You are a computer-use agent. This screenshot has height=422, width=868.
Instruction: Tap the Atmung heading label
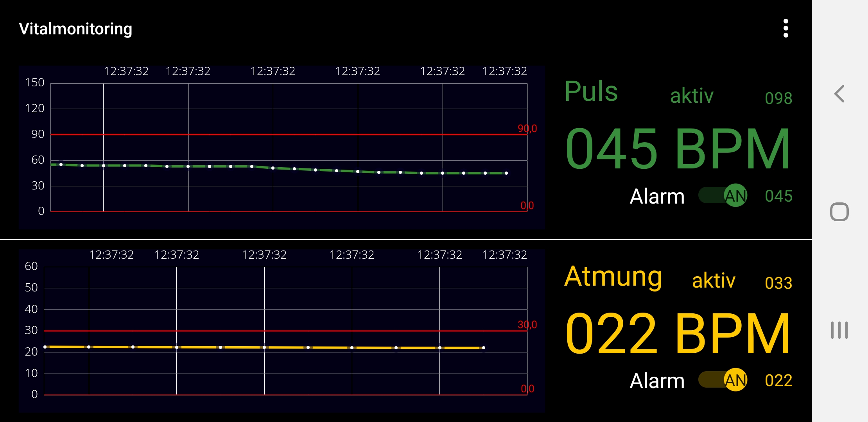pyautogui.click(x=613, y=277)
